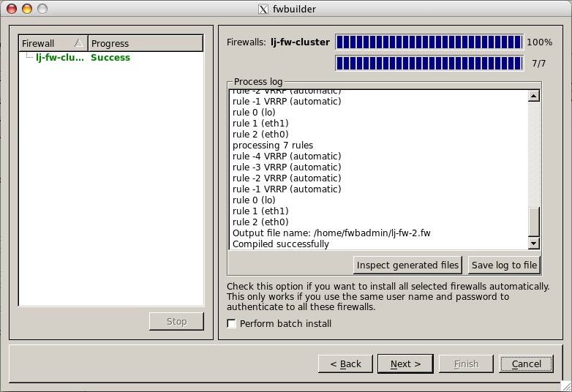Proceed with the Next button
Screen dimensions: 572x392
405,363
